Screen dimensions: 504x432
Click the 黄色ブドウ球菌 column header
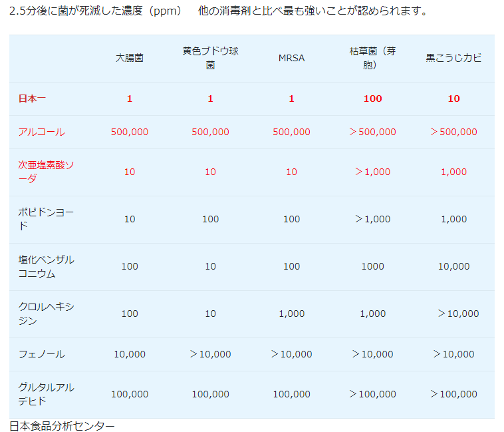210,58
